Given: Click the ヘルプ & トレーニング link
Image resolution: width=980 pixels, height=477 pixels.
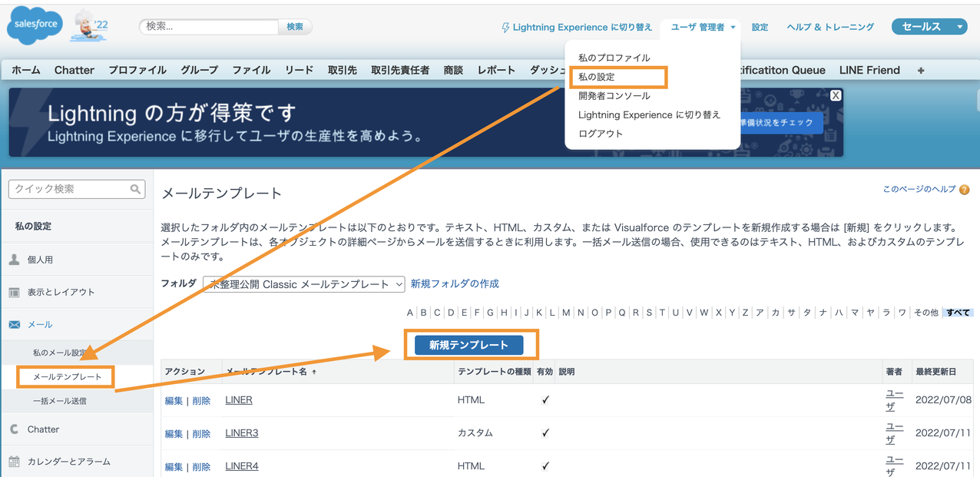Looking at the screenshot, I should pyautogui.click(x=830, y=27).
